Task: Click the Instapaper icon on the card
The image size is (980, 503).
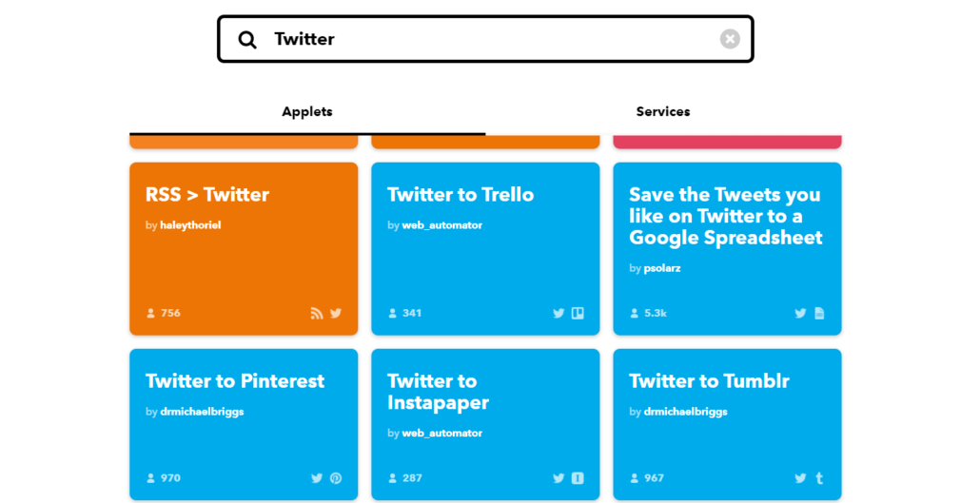Action: (578, 478)
